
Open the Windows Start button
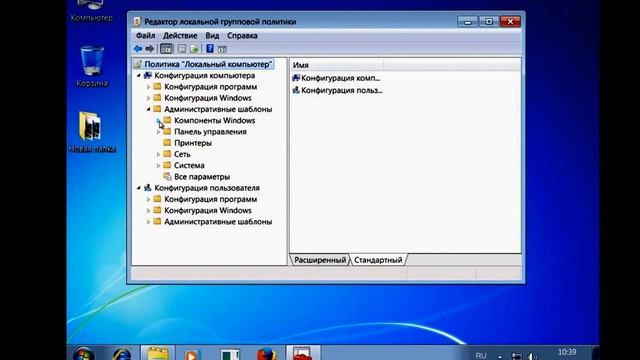84,354
